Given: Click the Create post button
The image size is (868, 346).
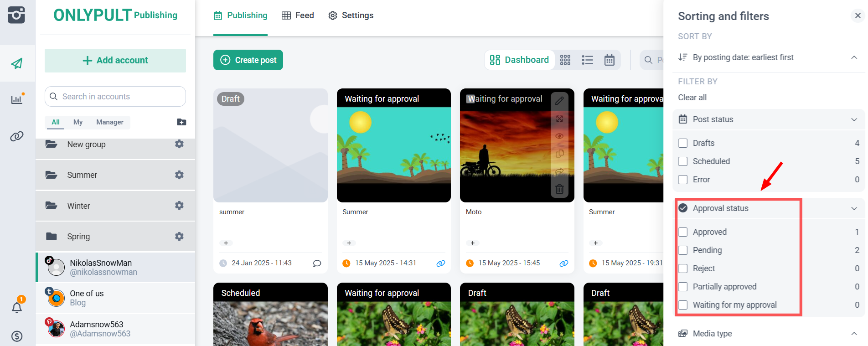Looking at the screenshot, I should point(248,60).
